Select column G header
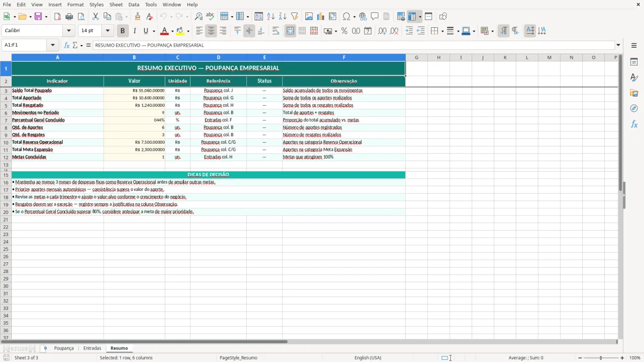The width and height of the screenshot is (644, 362). click(416, 57)
